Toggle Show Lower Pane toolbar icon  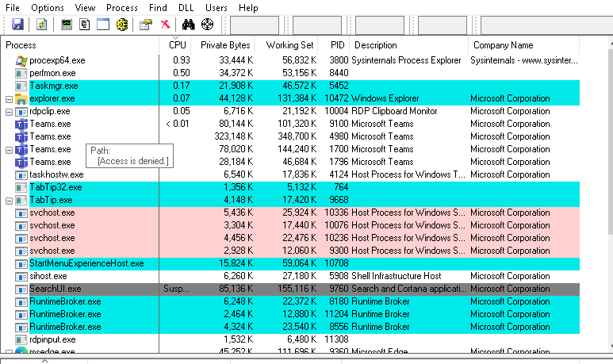(x=103, y=25)
